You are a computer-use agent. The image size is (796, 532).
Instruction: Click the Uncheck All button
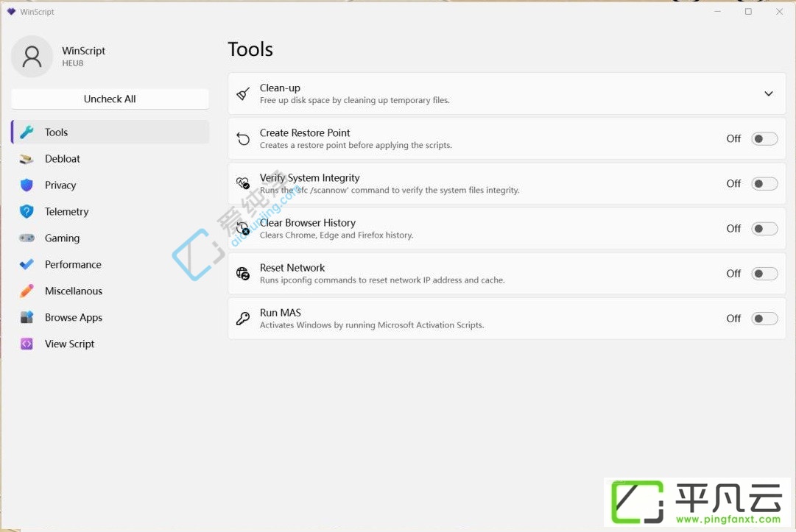click(110, 99)
